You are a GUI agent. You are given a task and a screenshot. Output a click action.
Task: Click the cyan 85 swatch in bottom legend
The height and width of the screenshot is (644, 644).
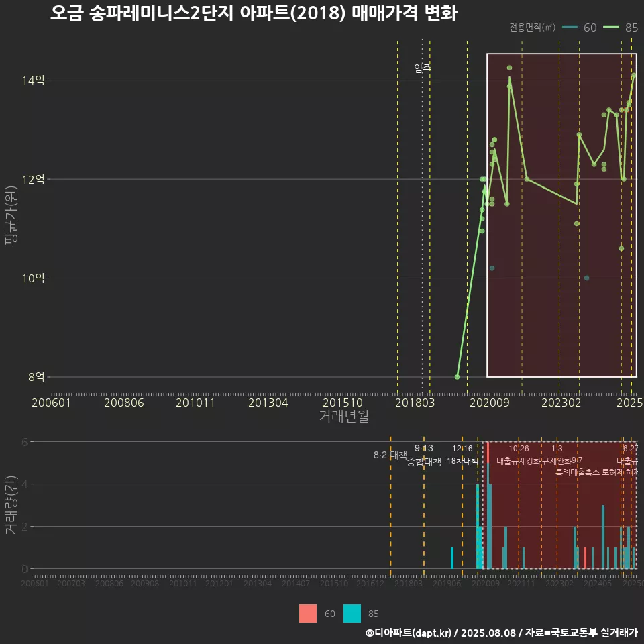tap(352, 613)
